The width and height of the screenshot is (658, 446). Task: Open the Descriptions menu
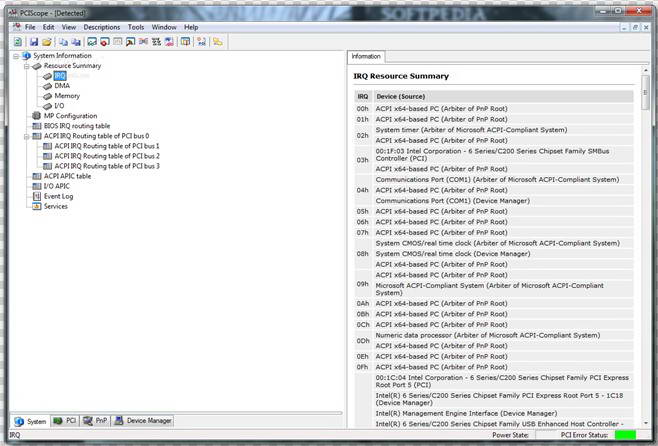pyautogui.click(x=102, y=27)
